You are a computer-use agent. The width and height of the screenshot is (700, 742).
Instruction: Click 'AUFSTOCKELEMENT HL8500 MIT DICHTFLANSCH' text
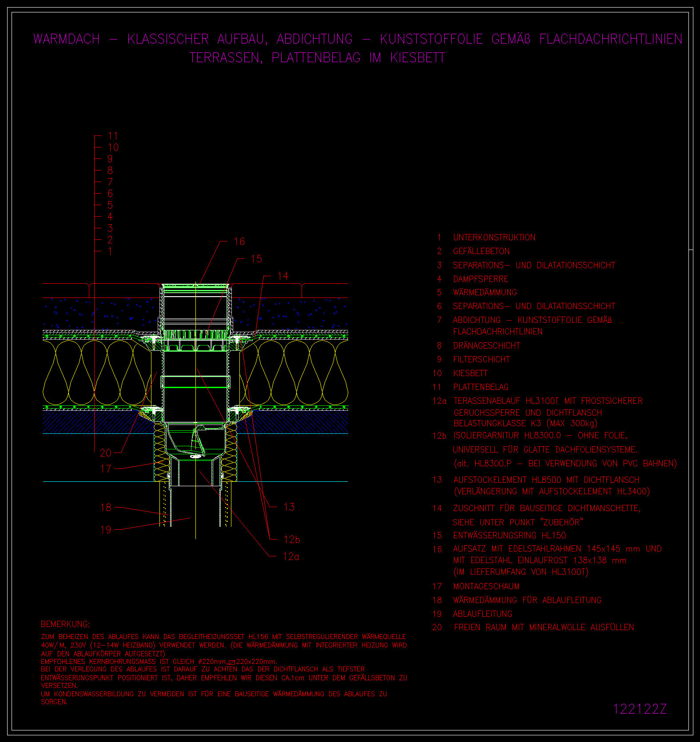[x=546, y=480]
